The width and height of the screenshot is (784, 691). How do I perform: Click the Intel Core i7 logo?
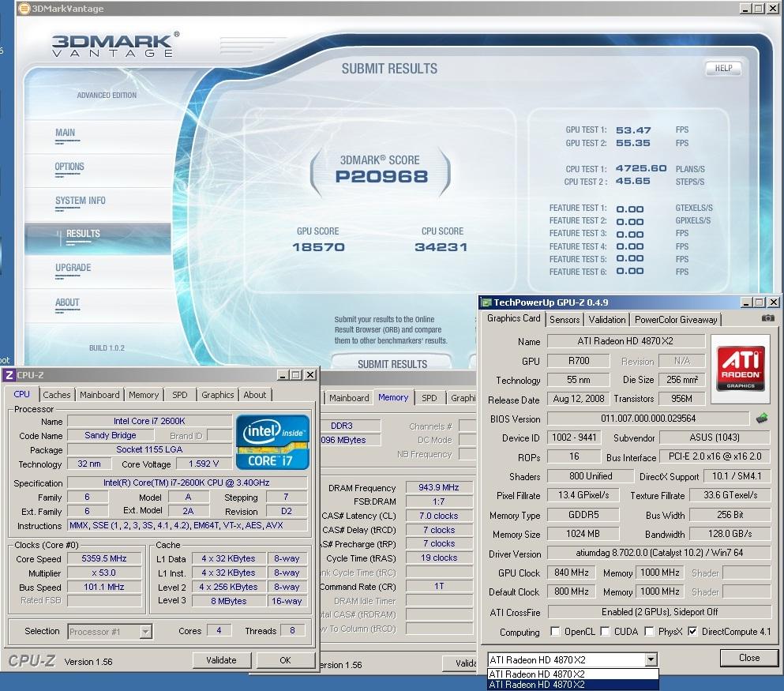[x=272, y=441]
